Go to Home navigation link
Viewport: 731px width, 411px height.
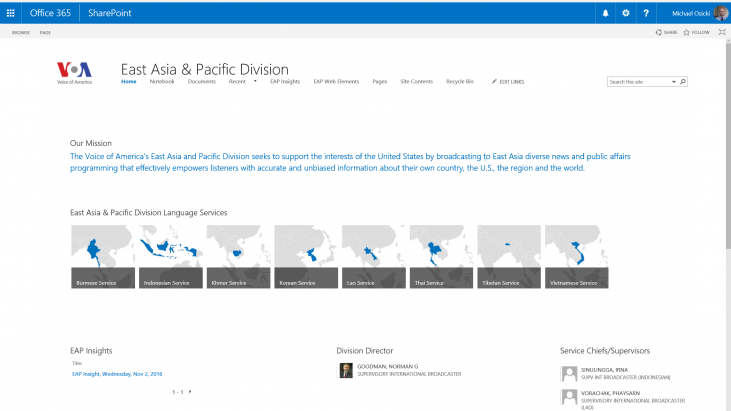click(129, 82)
